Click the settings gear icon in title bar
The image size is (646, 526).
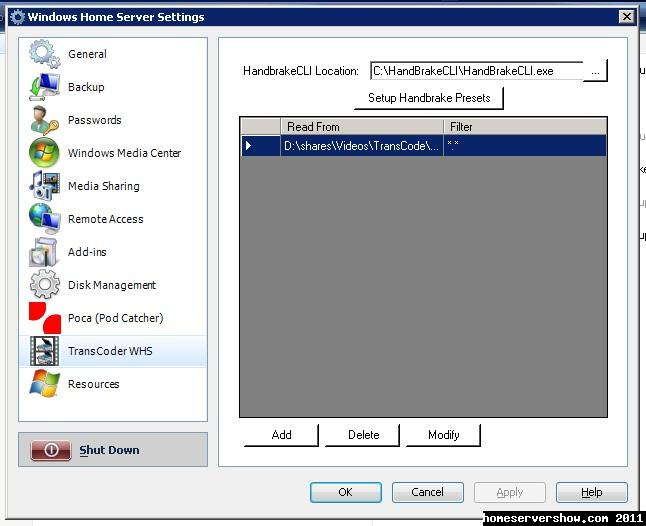(17, 17)
